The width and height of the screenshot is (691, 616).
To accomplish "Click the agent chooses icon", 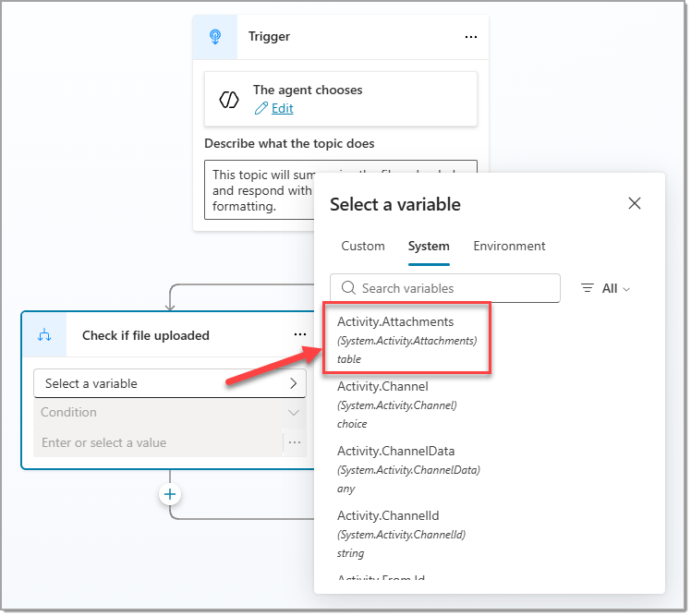I will point(230,100).
